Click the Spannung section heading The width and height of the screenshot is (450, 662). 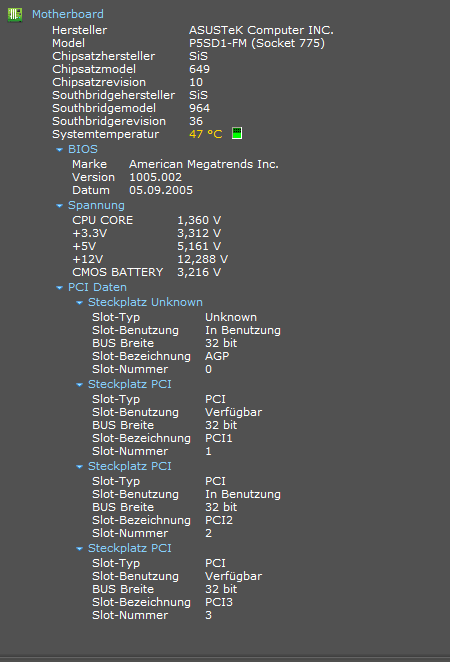pyautogui.click(x=96, y=206)
